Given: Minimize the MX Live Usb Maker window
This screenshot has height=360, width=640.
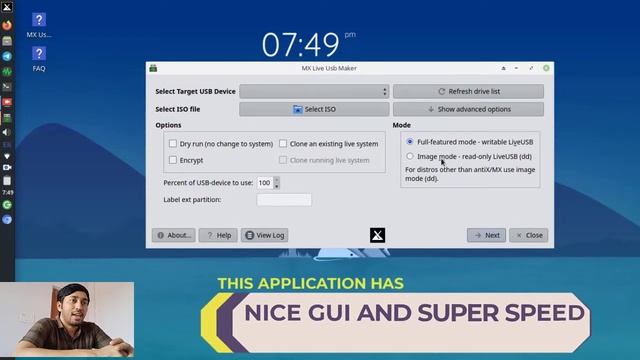Looking at the screenshot, I should [516, 68].
